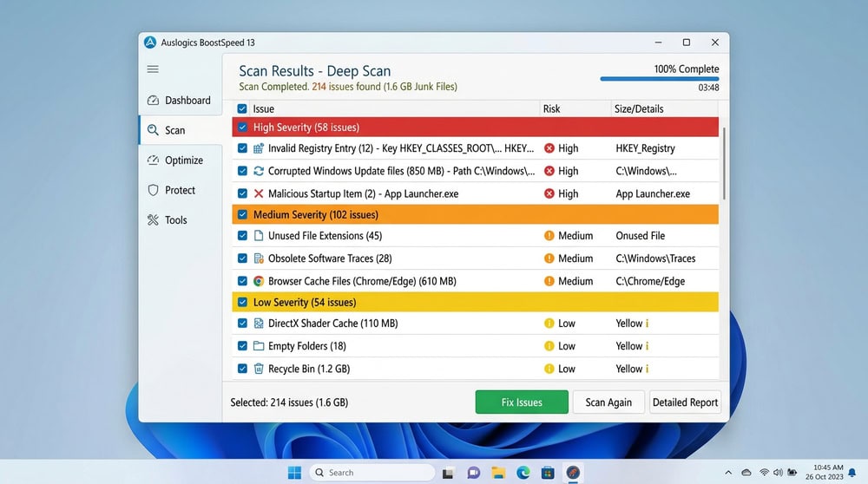
Task: Open the volume icon in system tray
Action: click(778, 473)
